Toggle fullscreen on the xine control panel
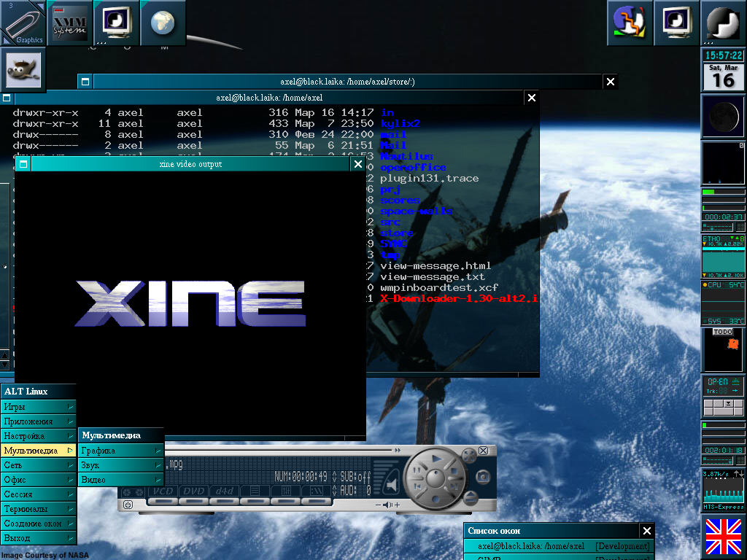747x560 pixels. pyautogui.click(x=469, y=455)
